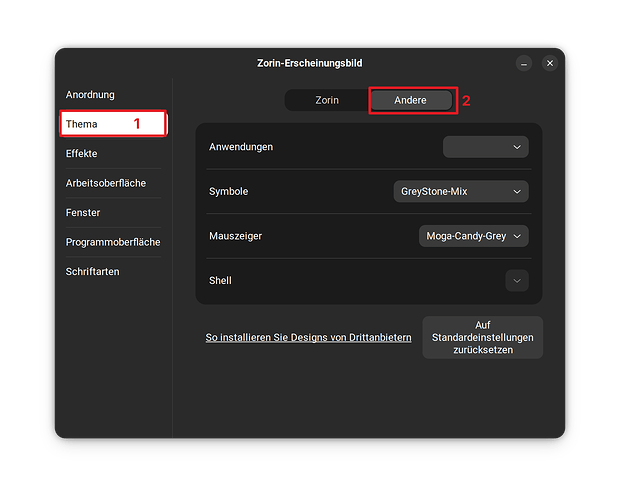Select Fenster in the sidebar
Image resolution: width=620 pixels, height=500 pixels.
113,213
